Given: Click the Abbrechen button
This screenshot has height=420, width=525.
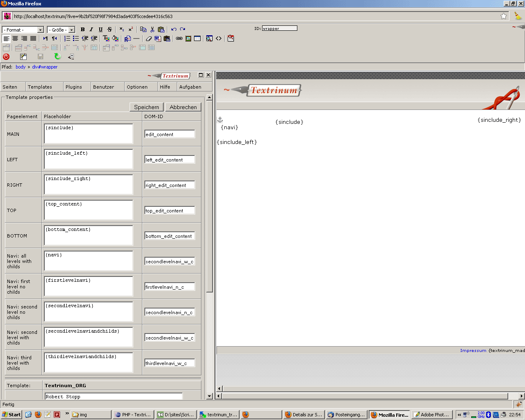Looking at the screenshot, I should (x=183, y=107).
